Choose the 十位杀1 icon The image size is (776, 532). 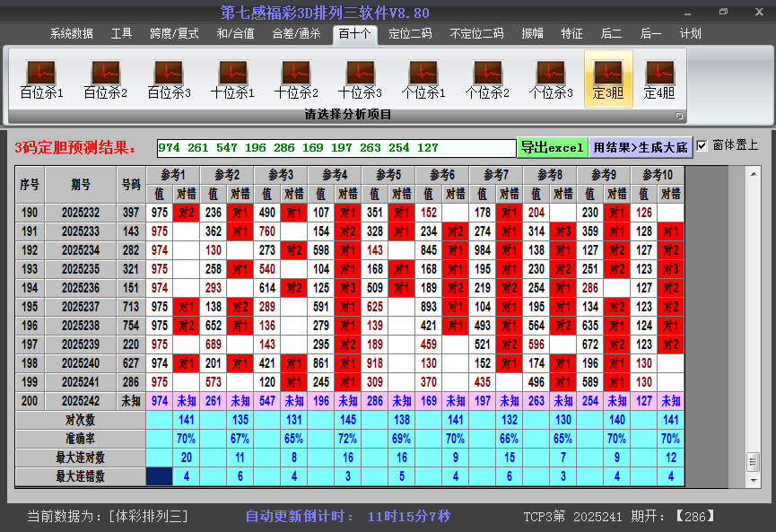click(x=232, y=80)
